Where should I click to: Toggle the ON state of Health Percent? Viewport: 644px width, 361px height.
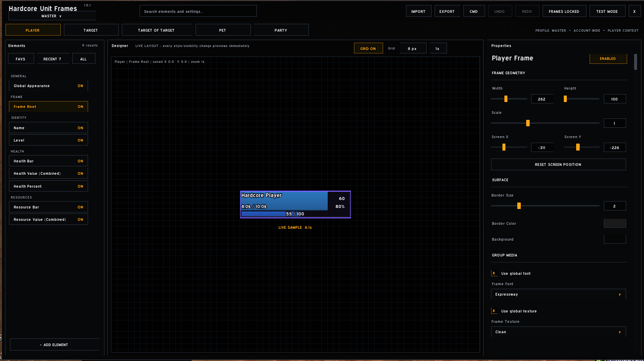coord(81,186)
